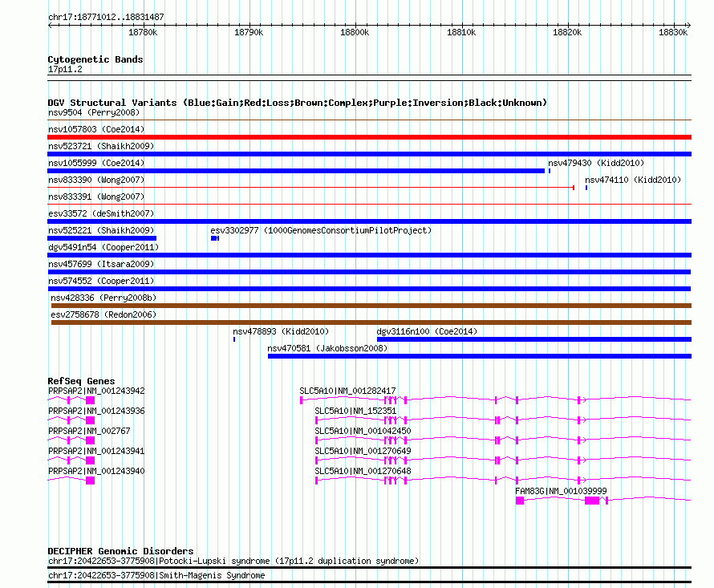Select PRPSAP2 NM_002767 transcript label
714x588 pixels.
tap(89, 431)
